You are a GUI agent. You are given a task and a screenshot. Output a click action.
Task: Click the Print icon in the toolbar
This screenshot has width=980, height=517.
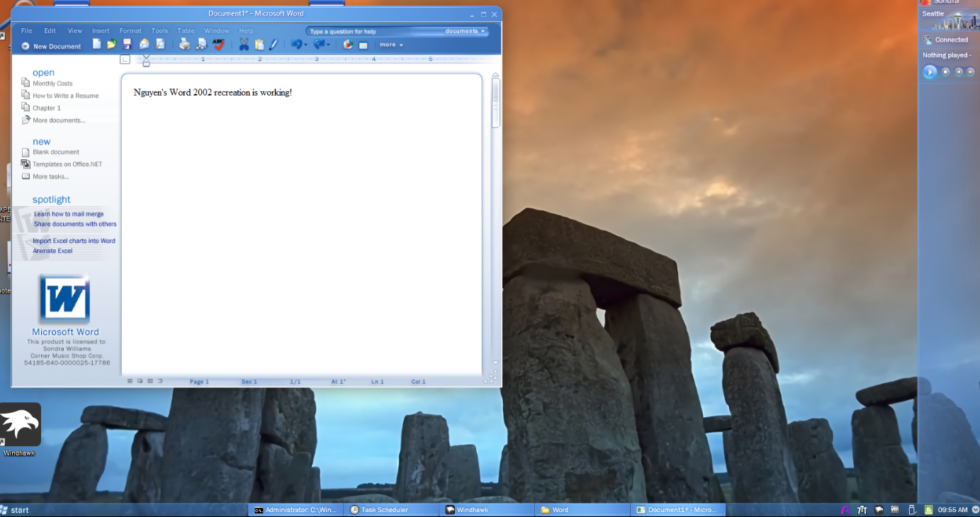185,45
